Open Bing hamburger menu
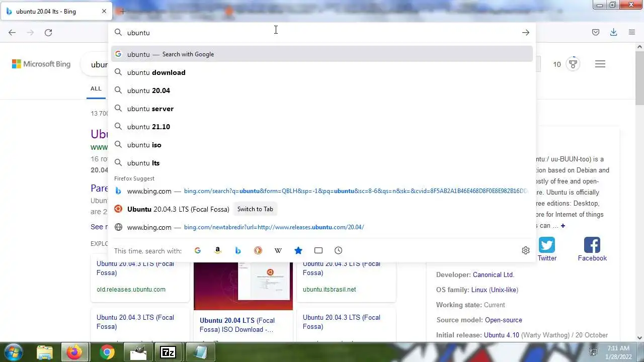Screen dimensions: 644x362 pyautogui.click(x=600, y=64)
